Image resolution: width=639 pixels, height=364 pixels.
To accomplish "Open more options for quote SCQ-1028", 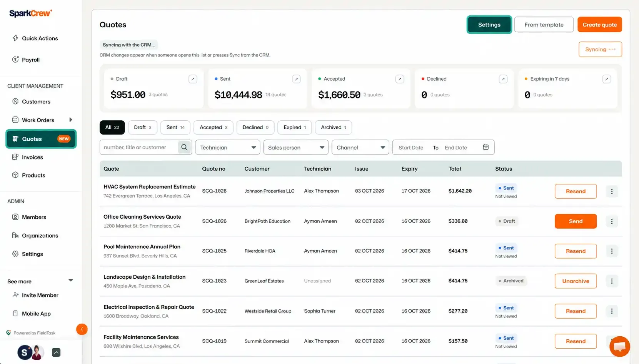I will [612, 191].
